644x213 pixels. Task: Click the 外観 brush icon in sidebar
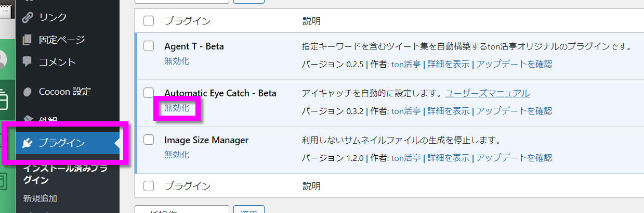click(x=28, y=119)
